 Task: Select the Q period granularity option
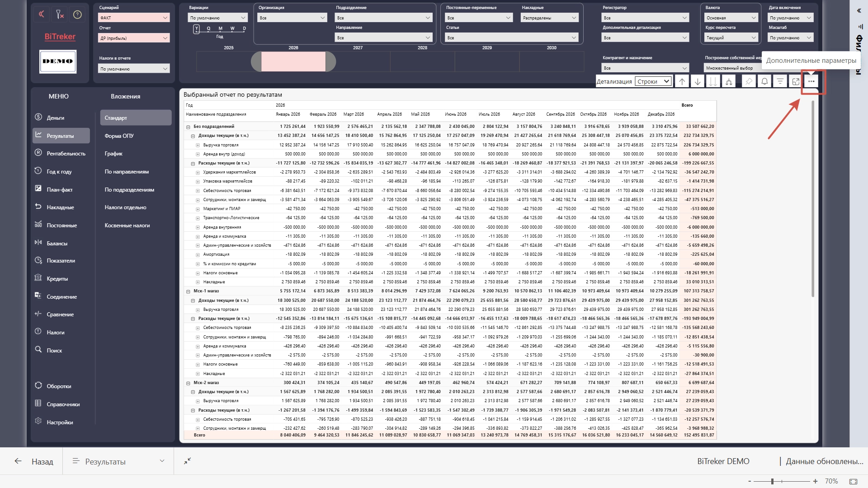[x=208, y=28]
